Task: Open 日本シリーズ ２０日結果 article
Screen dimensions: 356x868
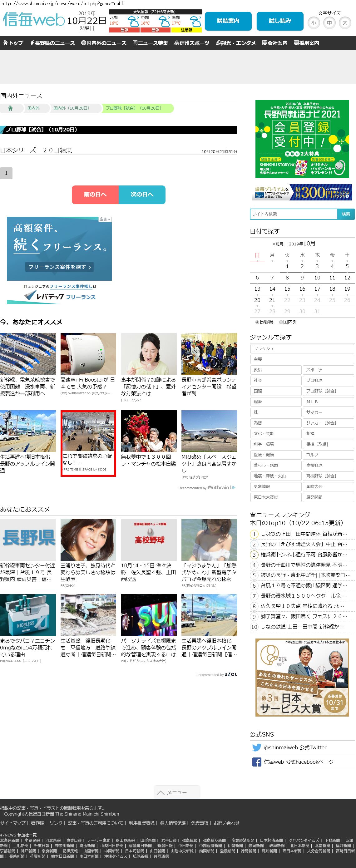Action: 36,150
